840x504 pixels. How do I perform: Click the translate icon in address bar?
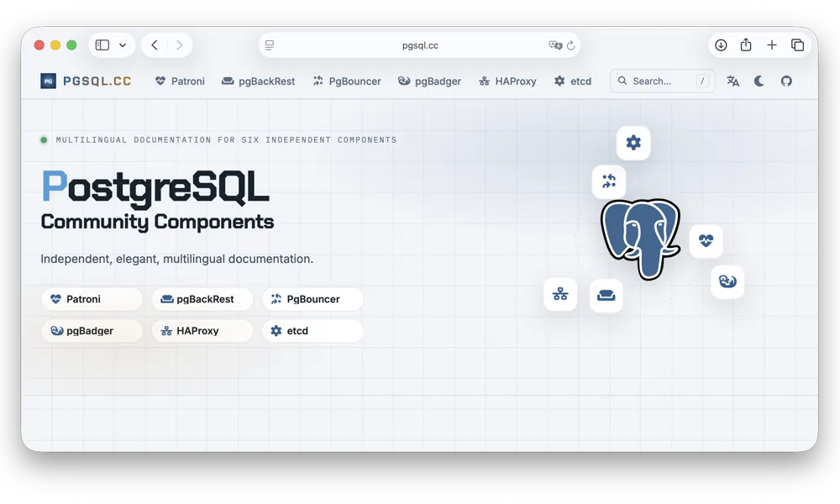[x=555, y=45]
